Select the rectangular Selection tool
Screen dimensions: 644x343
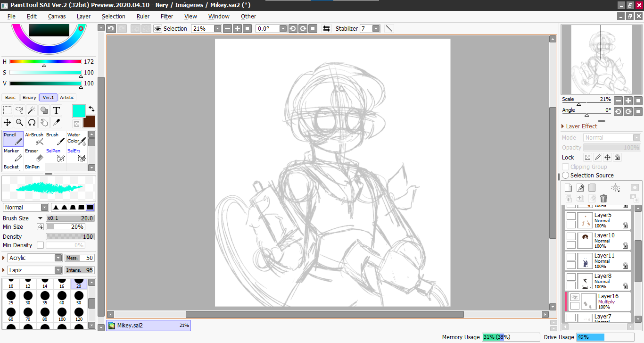(x=8, y=110)
